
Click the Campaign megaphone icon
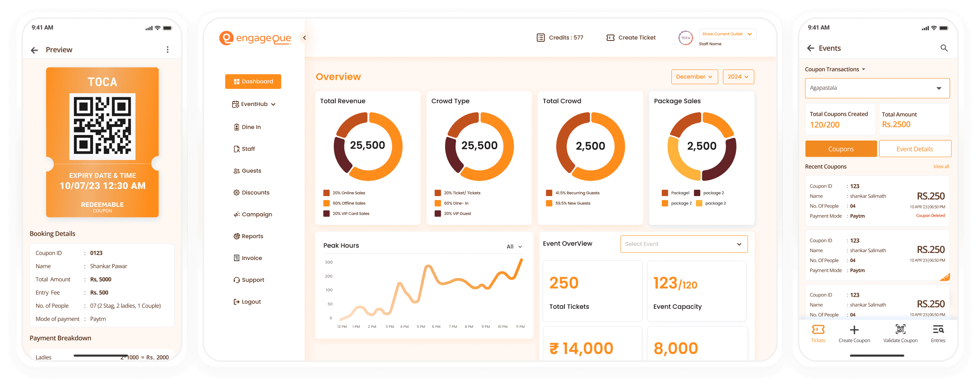pos(236,214)
